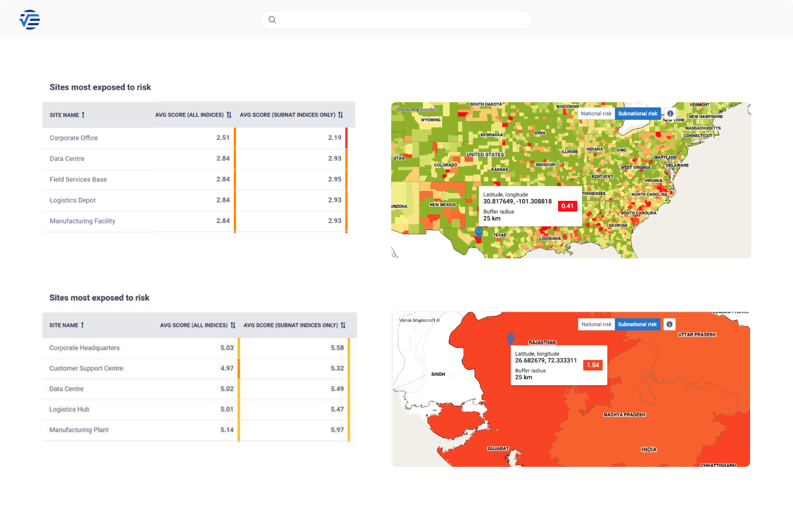Screen dimensions: 793x532
Task: Click the blue location pin in Rajasthan
Action: coord(510,338)
